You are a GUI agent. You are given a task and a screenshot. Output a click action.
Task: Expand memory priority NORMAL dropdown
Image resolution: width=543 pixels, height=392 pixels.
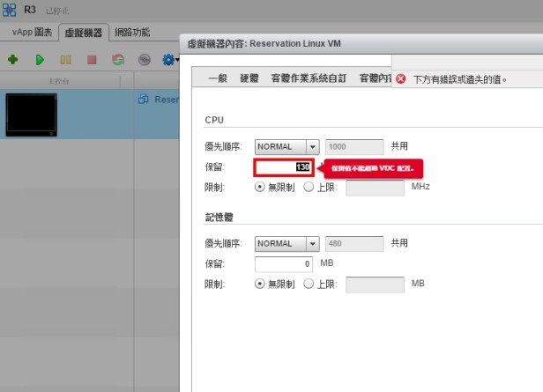312,243
